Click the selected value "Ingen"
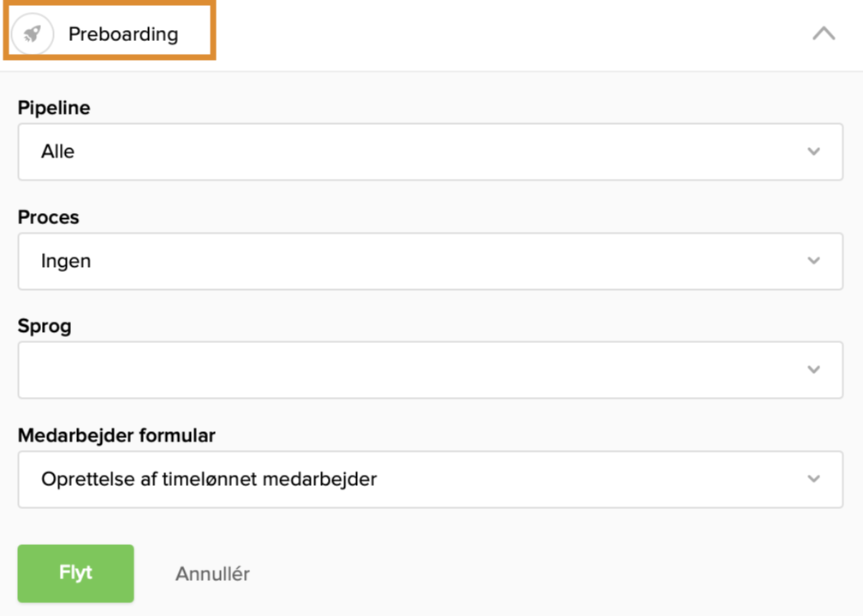This screenshot has width=863, height=616. click(x=66, y=261)
